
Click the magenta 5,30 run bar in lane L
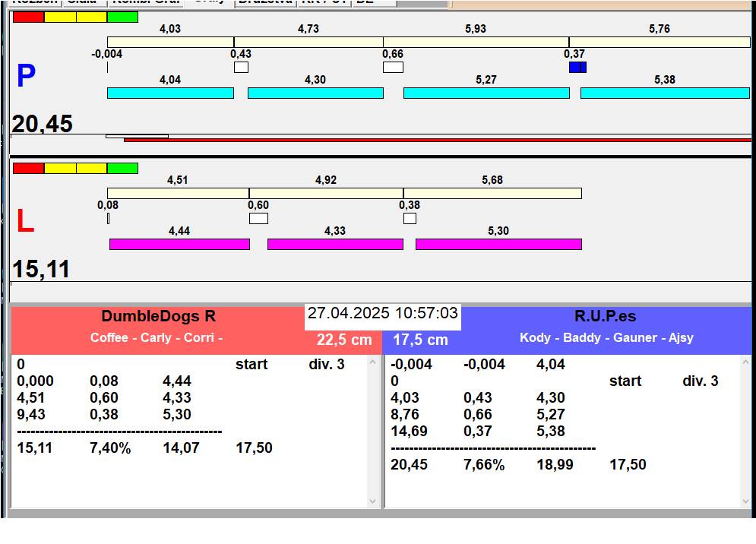point(498,244)
